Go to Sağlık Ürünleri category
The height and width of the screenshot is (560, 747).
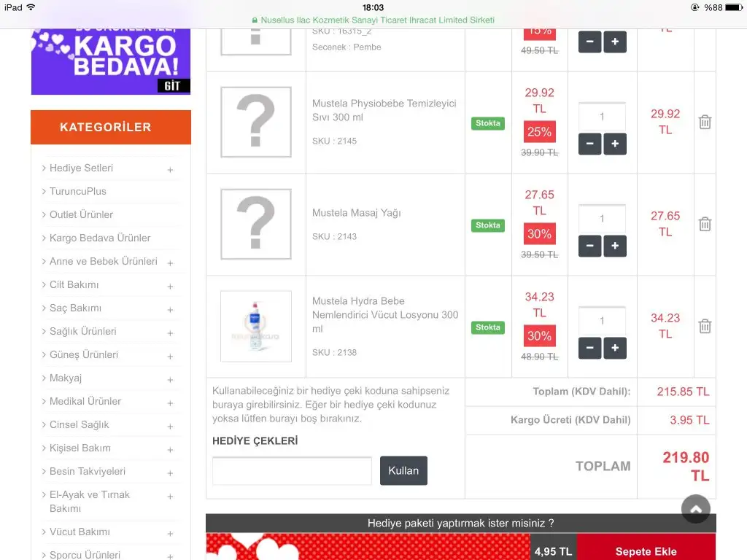click(83, 332)
